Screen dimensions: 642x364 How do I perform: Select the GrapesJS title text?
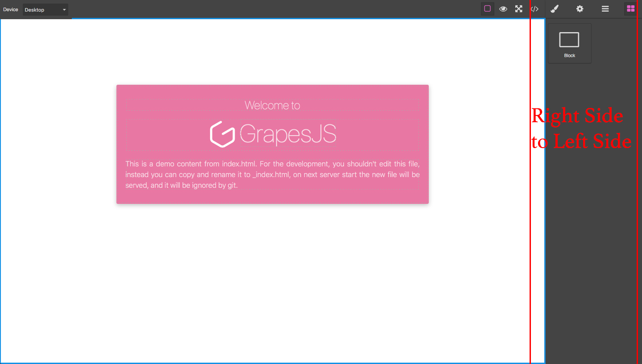pos(288,133)
